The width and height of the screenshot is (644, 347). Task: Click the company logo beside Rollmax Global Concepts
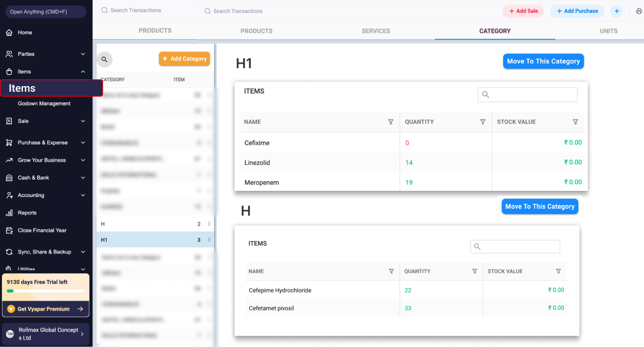[x=10, y=334]
